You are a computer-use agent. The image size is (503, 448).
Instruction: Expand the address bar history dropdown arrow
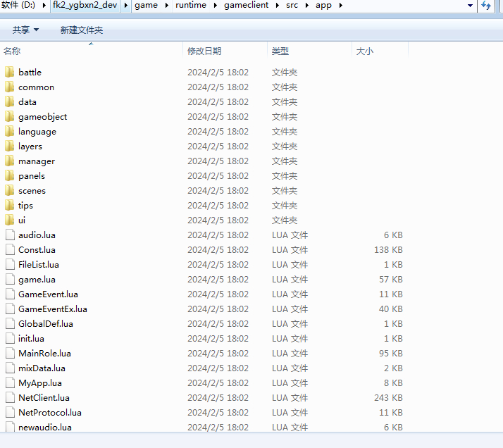pyautogui.click(x=470, y=6)
